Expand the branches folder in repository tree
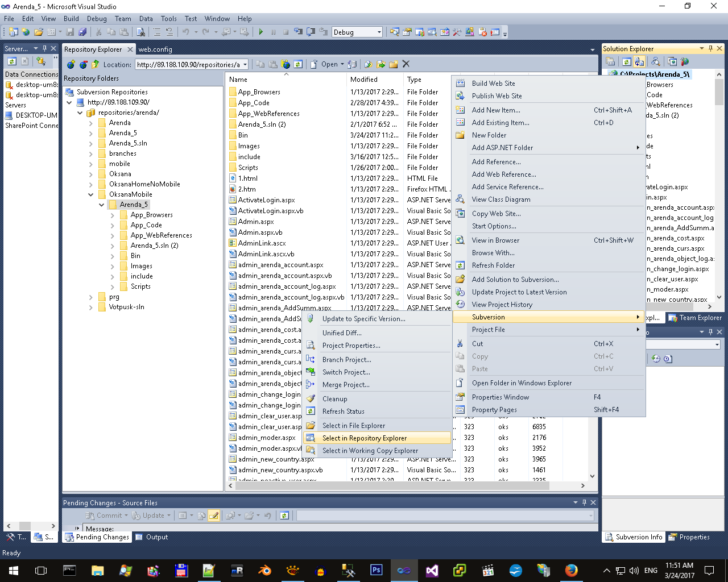Viewport: 728px width, 582px height. coord(91,153)
